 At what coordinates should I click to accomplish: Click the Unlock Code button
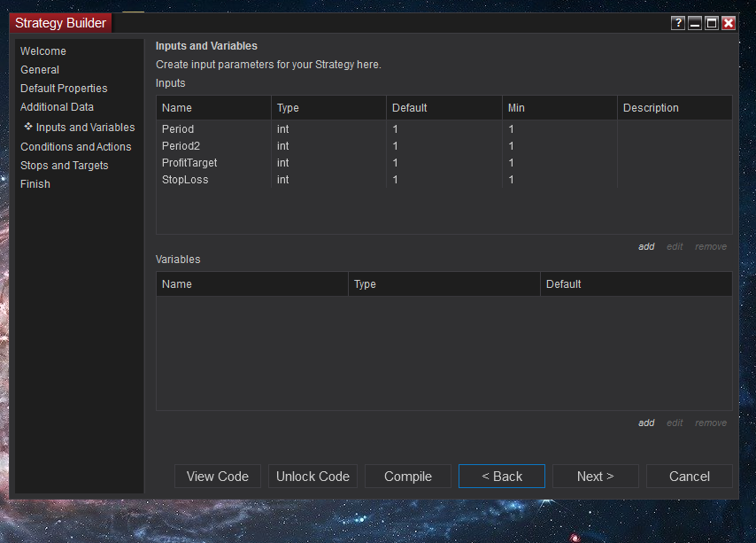312,477
